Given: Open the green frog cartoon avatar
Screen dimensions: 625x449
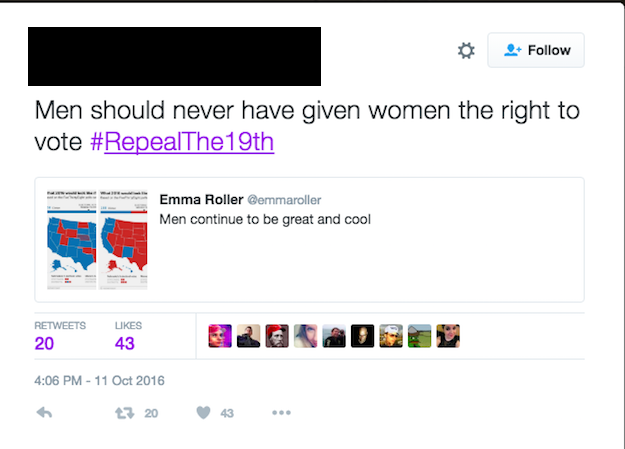Looking at the screenshot, I should tap(419, 336).
